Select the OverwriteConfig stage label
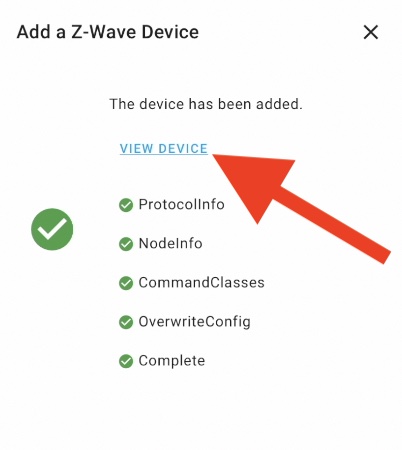The height and width of the screenshot is (450, 402). tap(195, 322)
